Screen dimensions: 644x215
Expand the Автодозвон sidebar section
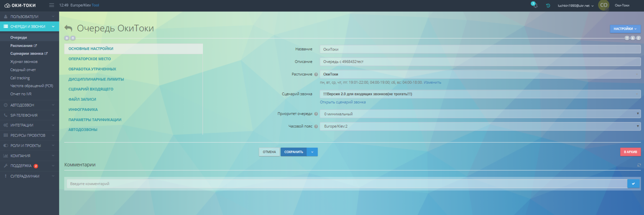tap(30, 105)
